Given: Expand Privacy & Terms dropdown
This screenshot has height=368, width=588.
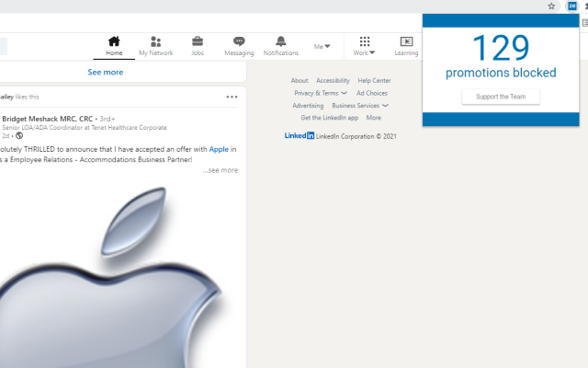Looking at the screenshot, I should (321, 93).
